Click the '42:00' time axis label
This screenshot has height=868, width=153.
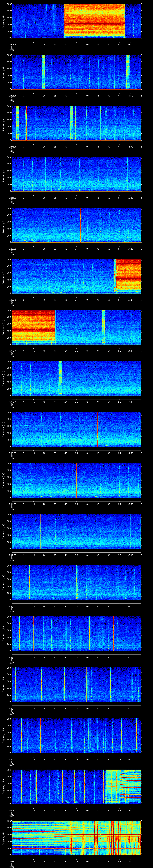click(130, 504)
